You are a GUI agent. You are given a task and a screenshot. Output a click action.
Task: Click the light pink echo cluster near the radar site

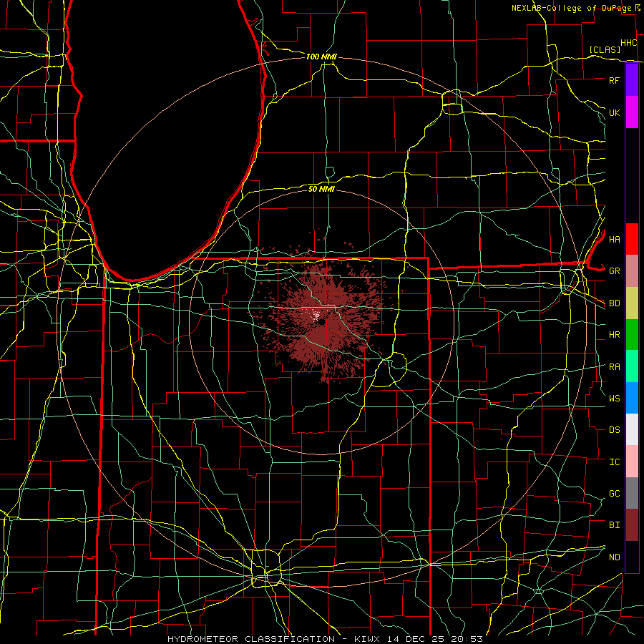[316, 316]
